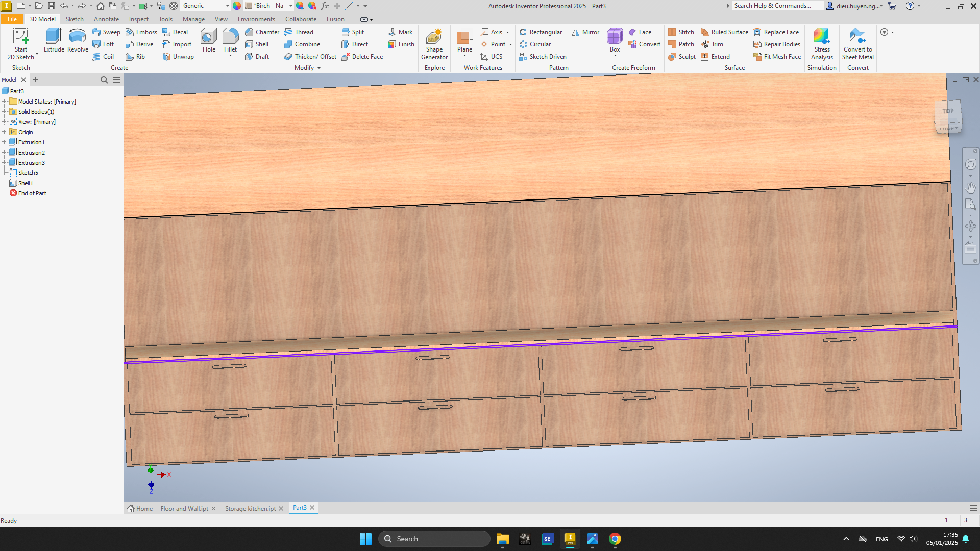Expand Solid Bodies(1) folder

pos(4,112)
